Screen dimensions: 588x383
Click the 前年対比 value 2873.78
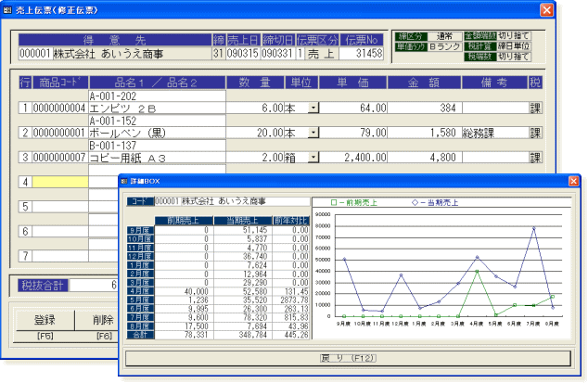click(291, 300)
